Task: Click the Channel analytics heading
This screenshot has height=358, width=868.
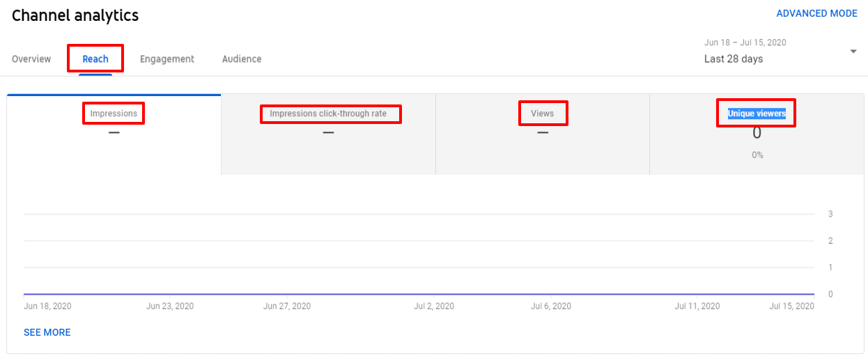Action: coord(75,15)
